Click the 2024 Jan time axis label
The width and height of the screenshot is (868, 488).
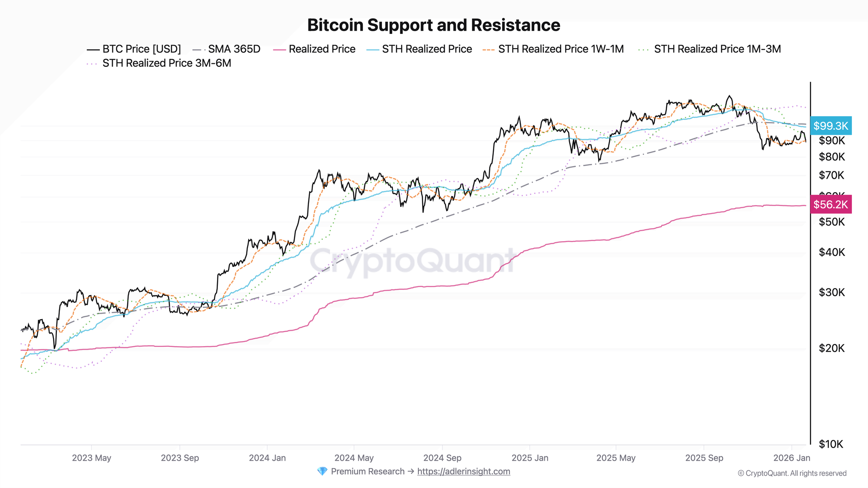click(x=267, y=458)
